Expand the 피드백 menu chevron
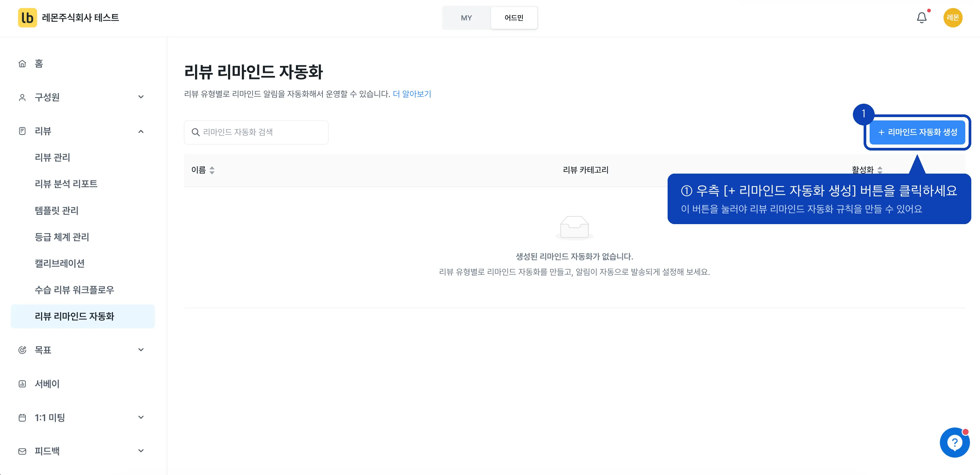Viewport: 980px width, 475px height. (x=141, y=451)
